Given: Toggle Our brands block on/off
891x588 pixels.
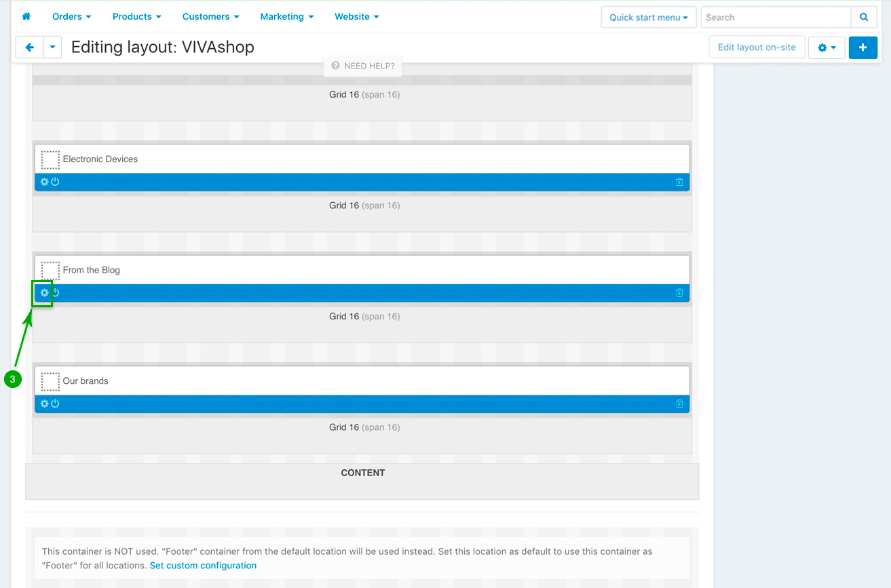Looking at the screenshot, I should pos(56,404).
